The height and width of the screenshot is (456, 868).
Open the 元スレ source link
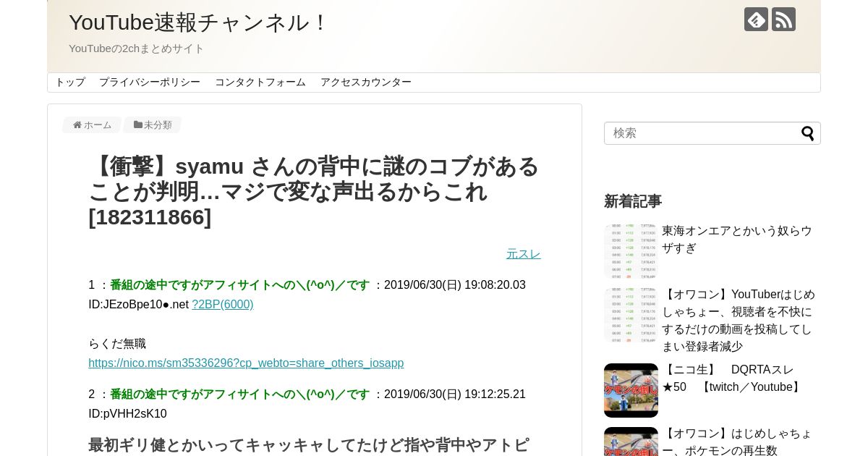tap(524, 254)
